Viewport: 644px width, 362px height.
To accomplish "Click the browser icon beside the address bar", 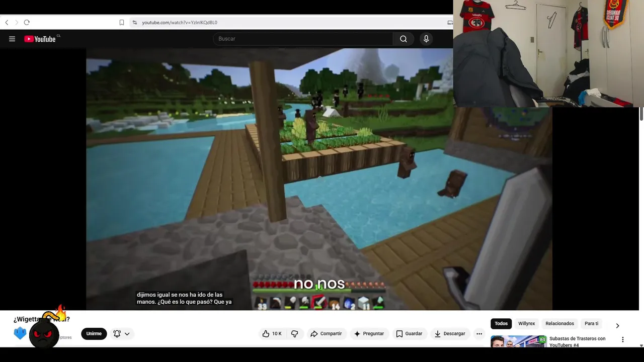I will 450,23.
